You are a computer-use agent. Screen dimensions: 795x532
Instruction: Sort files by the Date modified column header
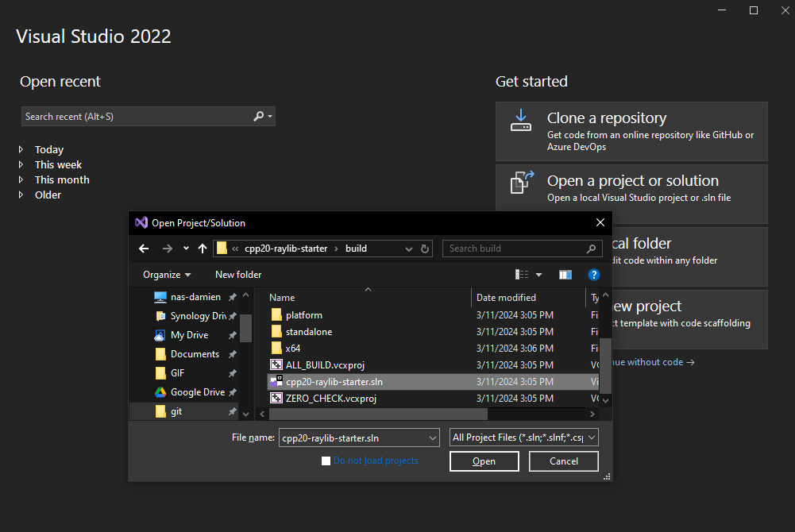coord(506,298)
